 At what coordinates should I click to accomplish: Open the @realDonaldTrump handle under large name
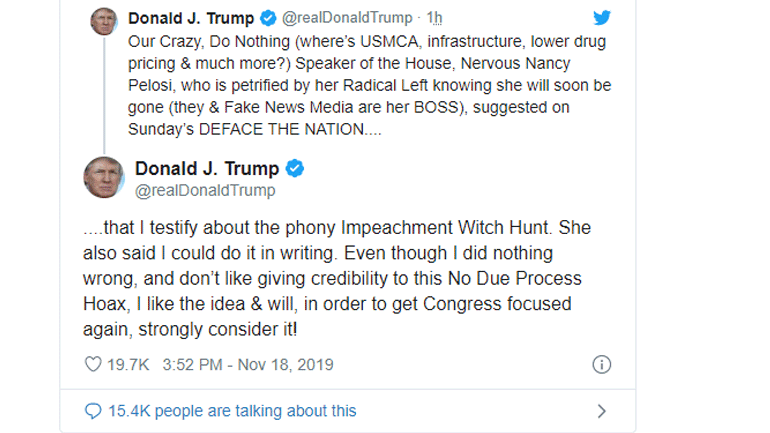(205, 190)
